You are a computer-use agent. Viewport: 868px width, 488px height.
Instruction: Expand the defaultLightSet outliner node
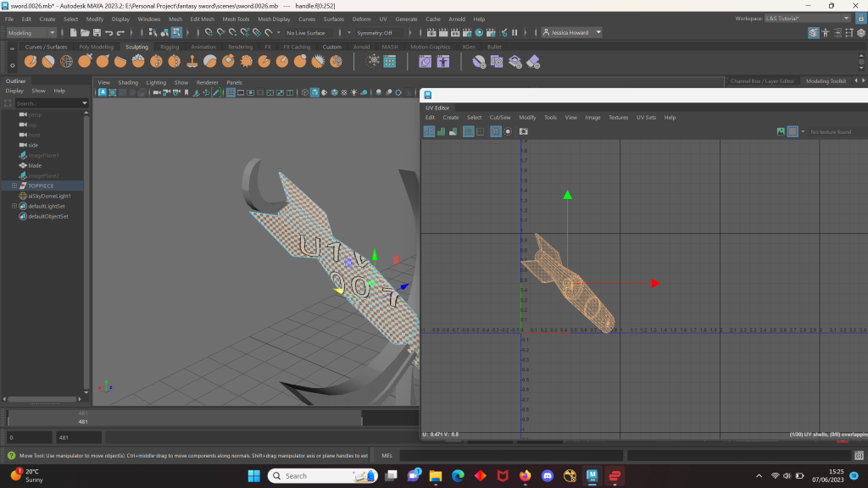14,206
